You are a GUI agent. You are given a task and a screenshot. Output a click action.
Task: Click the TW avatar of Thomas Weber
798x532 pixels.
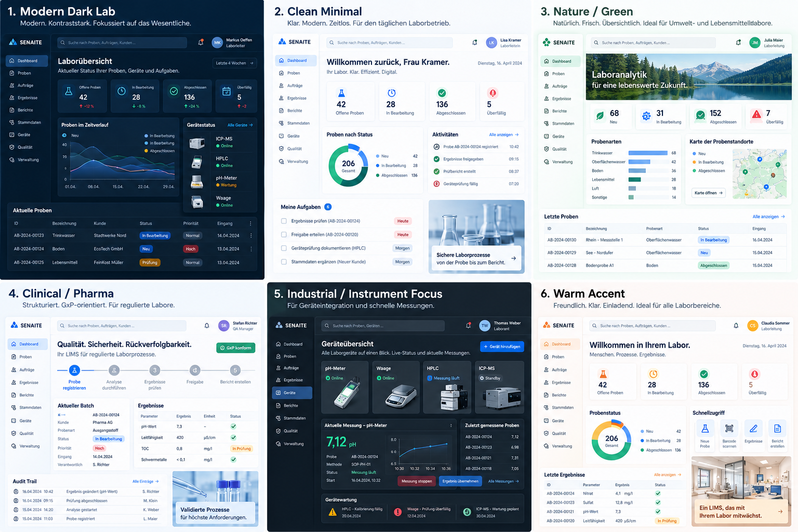coord(485,326)
